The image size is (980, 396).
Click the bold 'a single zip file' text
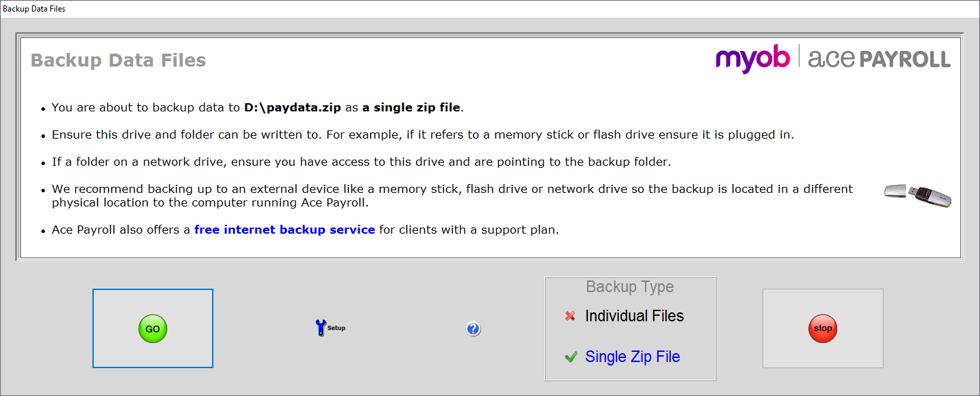click(x=411, y=107)
